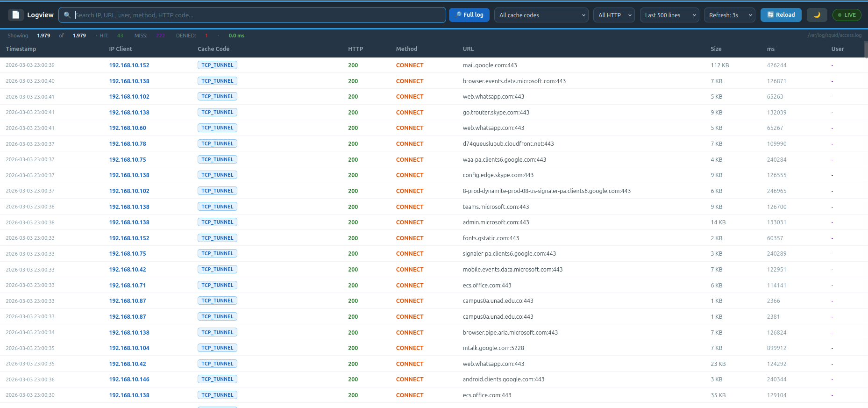868x408 pixels.
Task: Click IP 192.168.10.71 link
Action: pos(128,286)
